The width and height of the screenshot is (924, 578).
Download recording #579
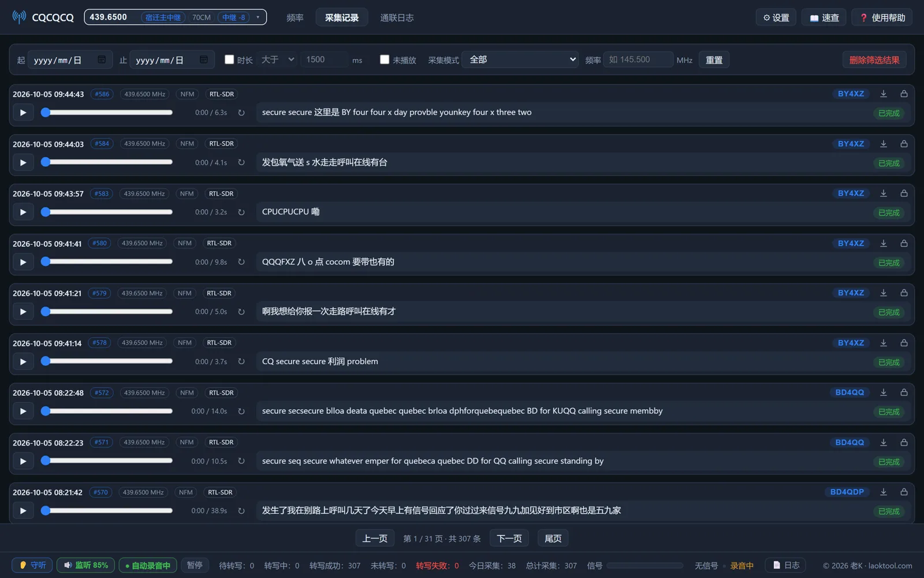(x=884, y=293)
